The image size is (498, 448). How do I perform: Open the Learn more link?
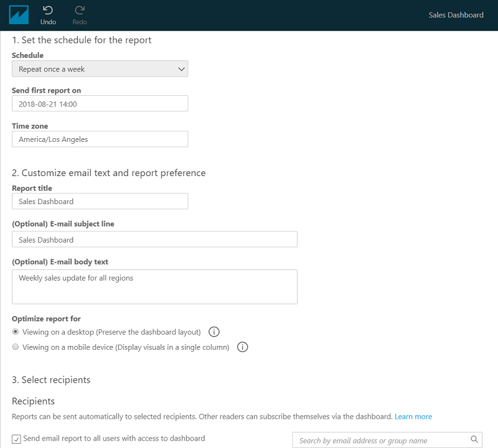click(x=413, y=416)
